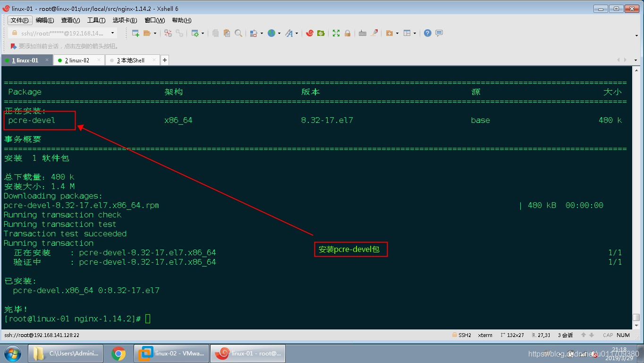
Task: Click the tab scroll right arrow
Action: pos(626,60)
